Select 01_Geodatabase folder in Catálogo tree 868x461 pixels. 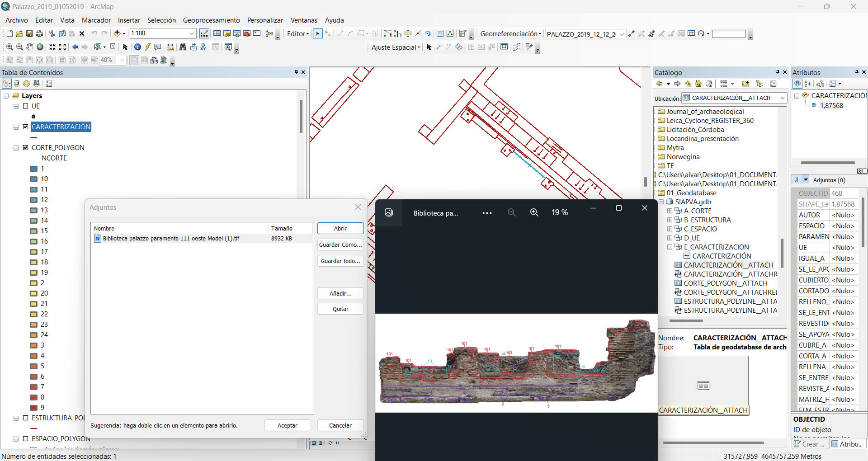pos(691,193)
